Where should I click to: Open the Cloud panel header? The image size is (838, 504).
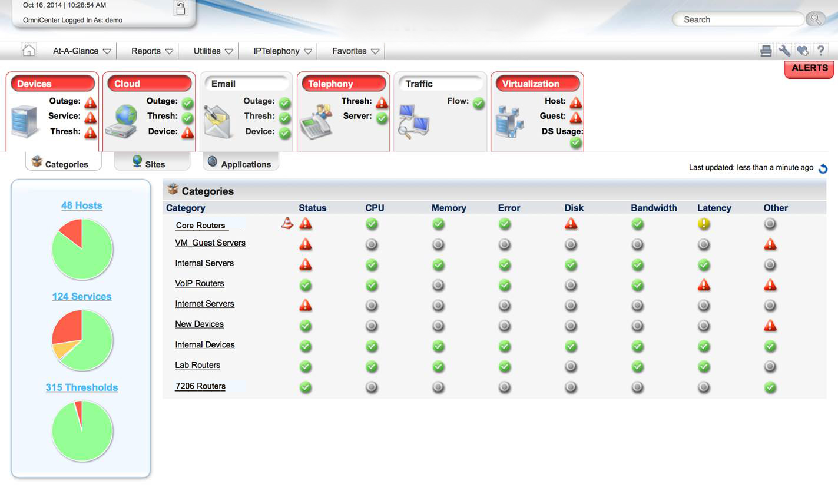[150, 84]
